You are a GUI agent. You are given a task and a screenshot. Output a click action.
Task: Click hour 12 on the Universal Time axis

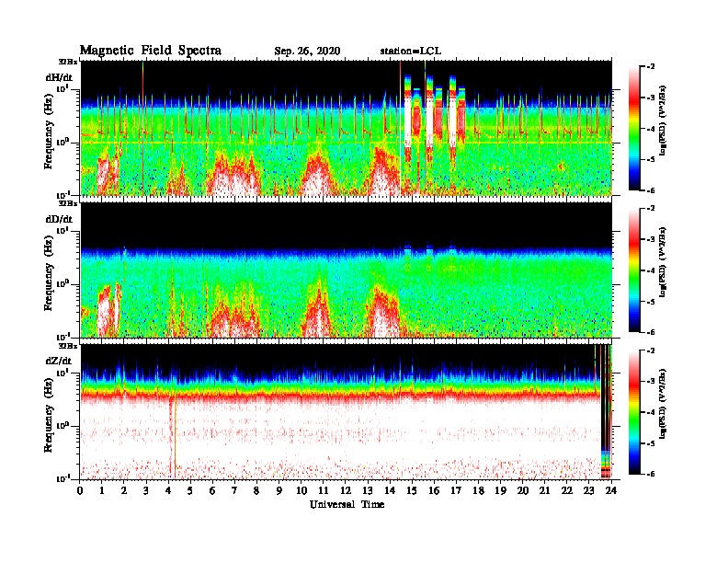pos(346,491)
